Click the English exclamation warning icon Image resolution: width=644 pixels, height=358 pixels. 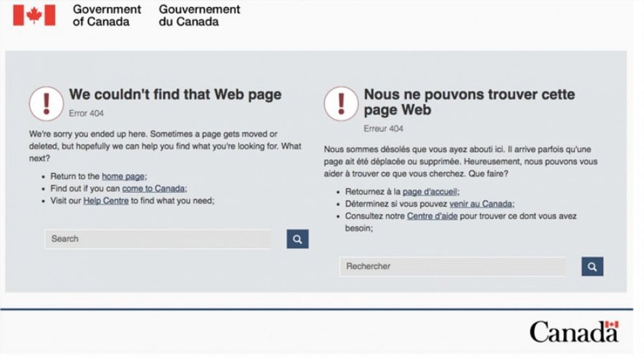[x=46, y=103]
